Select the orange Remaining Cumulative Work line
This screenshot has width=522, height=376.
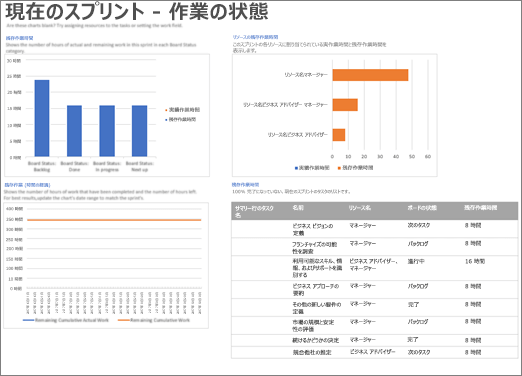click(114, 220)
